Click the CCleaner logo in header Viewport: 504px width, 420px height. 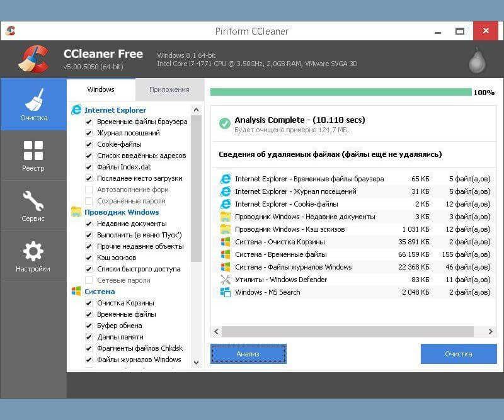point(34,59)
